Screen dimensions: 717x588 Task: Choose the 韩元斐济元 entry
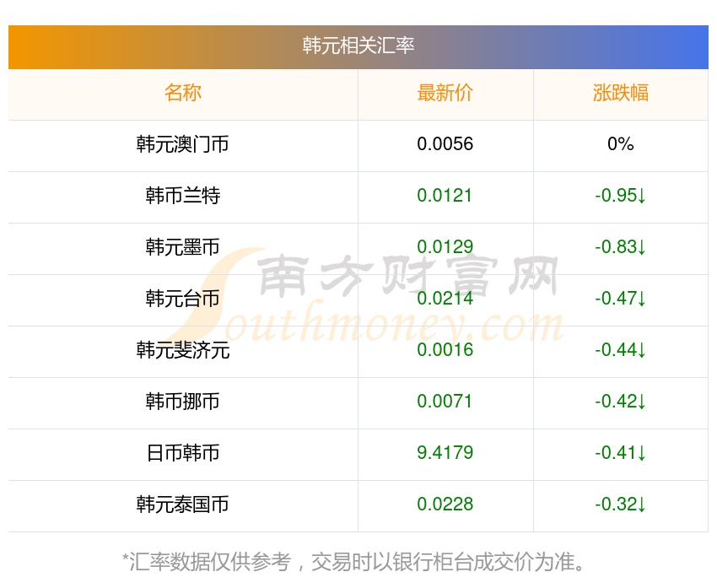tap(183, 350)
